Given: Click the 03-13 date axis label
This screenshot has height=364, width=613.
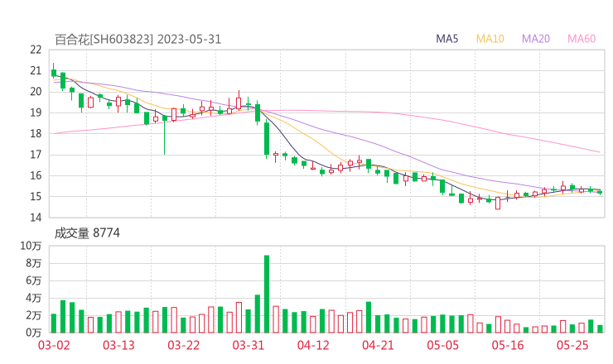Looking at the screenshot, I should pyautogui.click(x=118, y=345).
